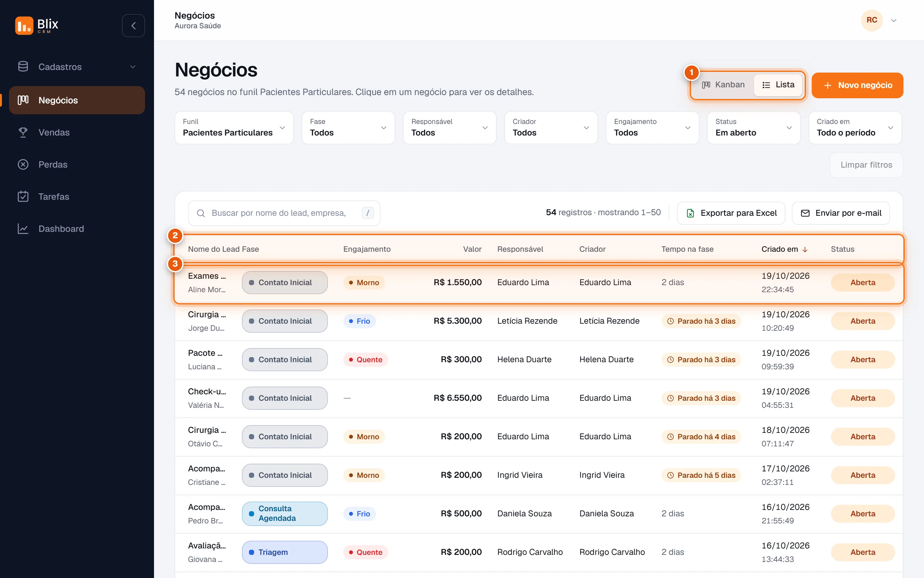Click the Perdas circle-x icon
This screenshot has width=924, height=578.
23,164
